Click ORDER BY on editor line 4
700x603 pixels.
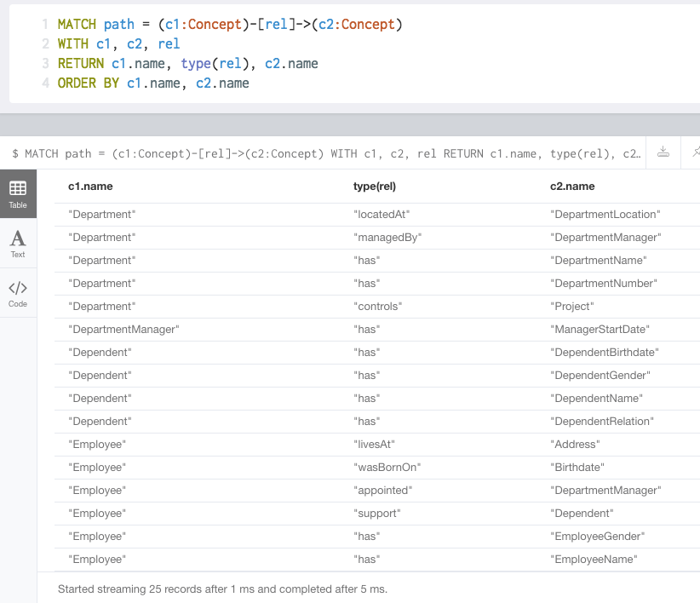89,83
